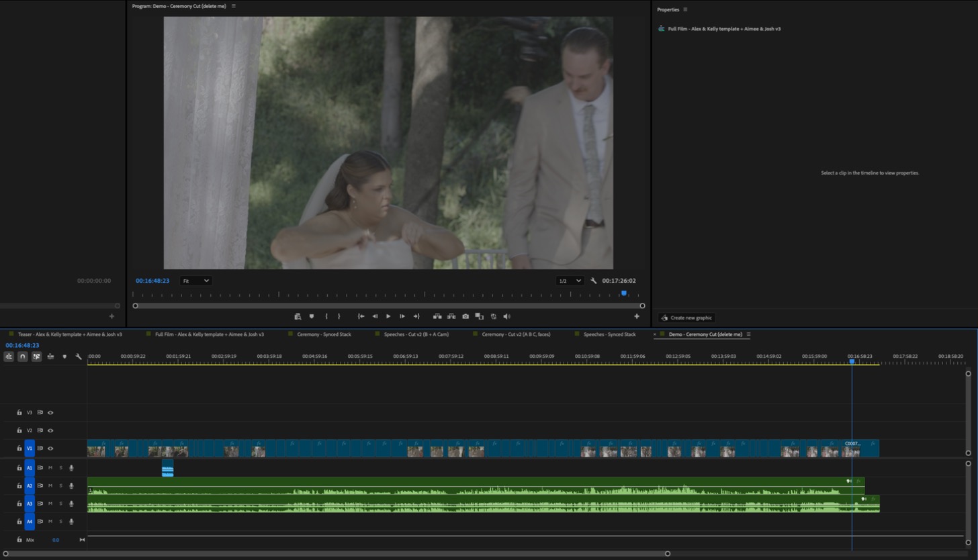This screenshot has height=560, width=978.
Task: Click the Extract button
Action: 451,316
